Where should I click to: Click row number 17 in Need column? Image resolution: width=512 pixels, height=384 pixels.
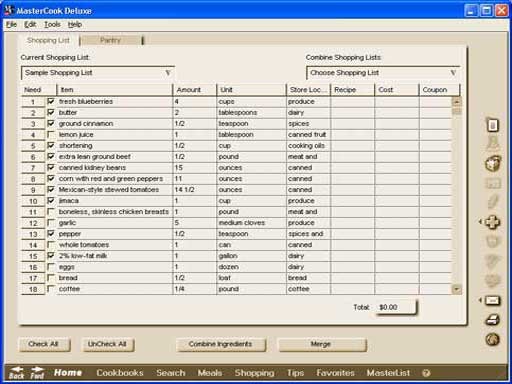pyautogui.click(x=33, y=278)
